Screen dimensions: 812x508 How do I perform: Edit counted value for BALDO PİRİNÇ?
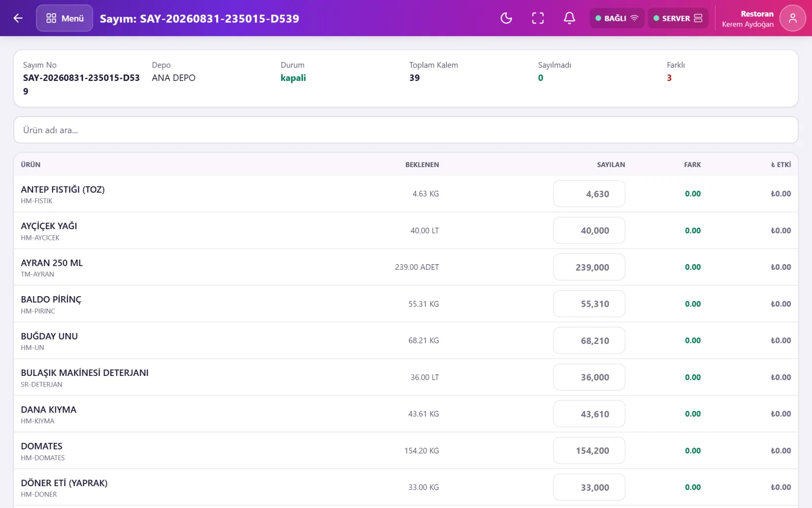point(589,304)
